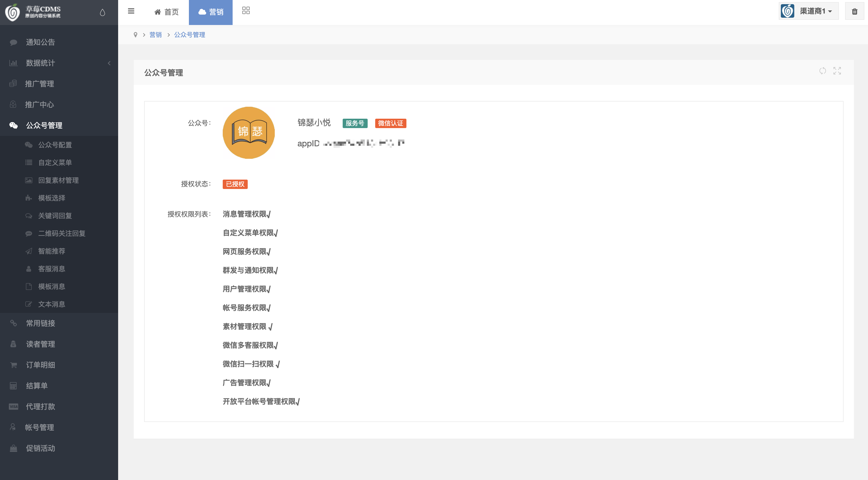This screenshot has width=868, height=480.
Task: Click the 回复素材管理 image icon
Action: pos(29,180)
